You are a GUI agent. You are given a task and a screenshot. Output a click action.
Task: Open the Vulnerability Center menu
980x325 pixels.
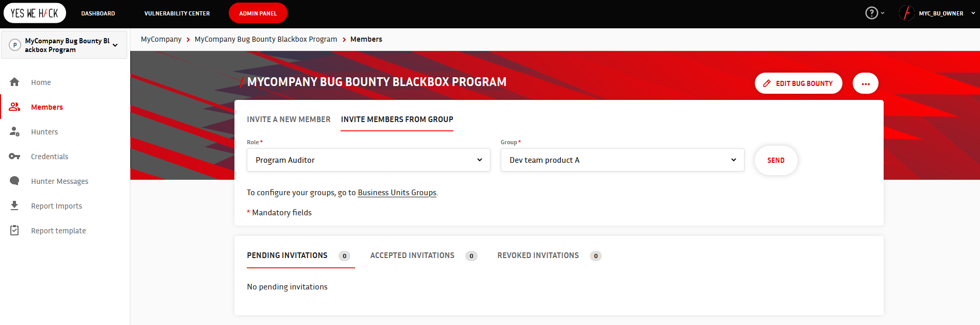click(x=177, y=13)
